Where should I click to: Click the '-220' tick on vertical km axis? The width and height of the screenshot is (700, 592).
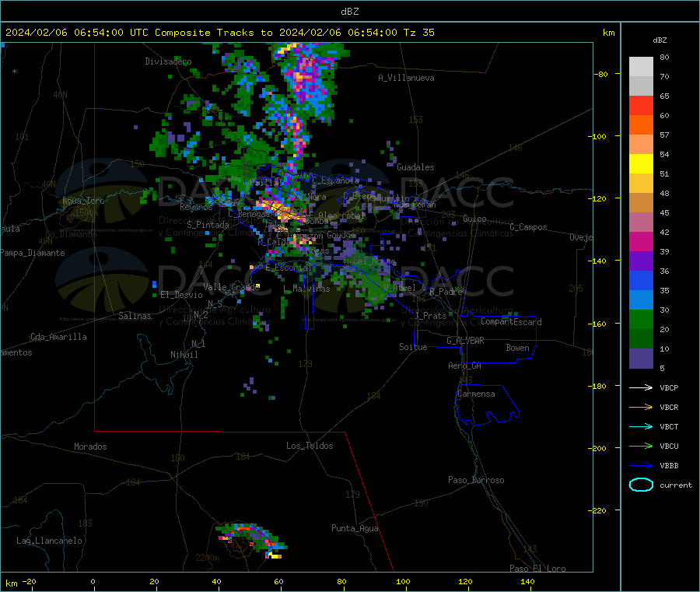pos(597,510)
